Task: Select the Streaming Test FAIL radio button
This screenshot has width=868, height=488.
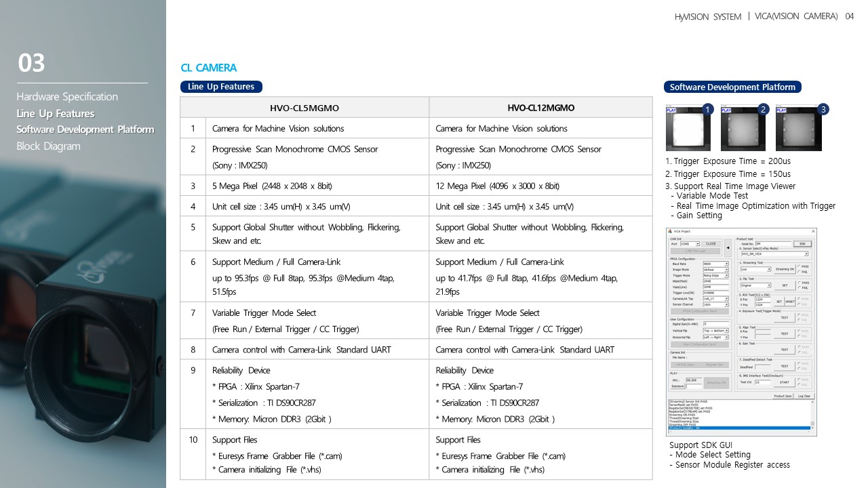Action: [800, 272]
